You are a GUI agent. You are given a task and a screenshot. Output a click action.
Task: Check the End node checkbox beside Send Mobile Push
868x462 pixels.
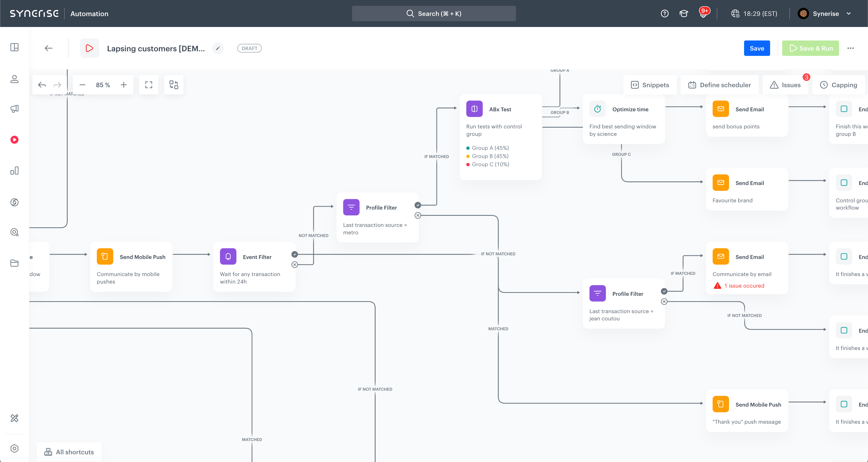844,404
